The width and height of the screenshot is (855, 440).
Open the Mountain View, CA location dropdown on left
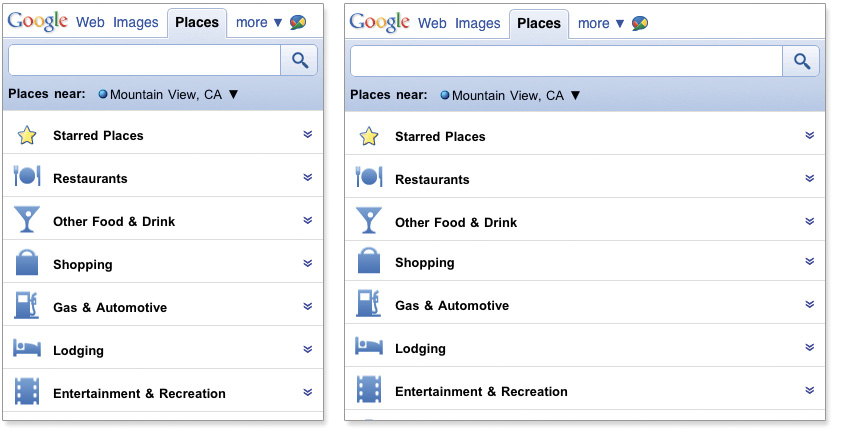(x=168, y=94)
